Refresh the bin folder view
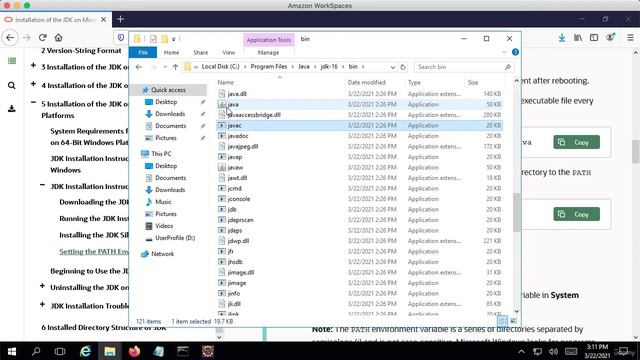The width and height of the screenshot is (640, 360). click(403, 67)
